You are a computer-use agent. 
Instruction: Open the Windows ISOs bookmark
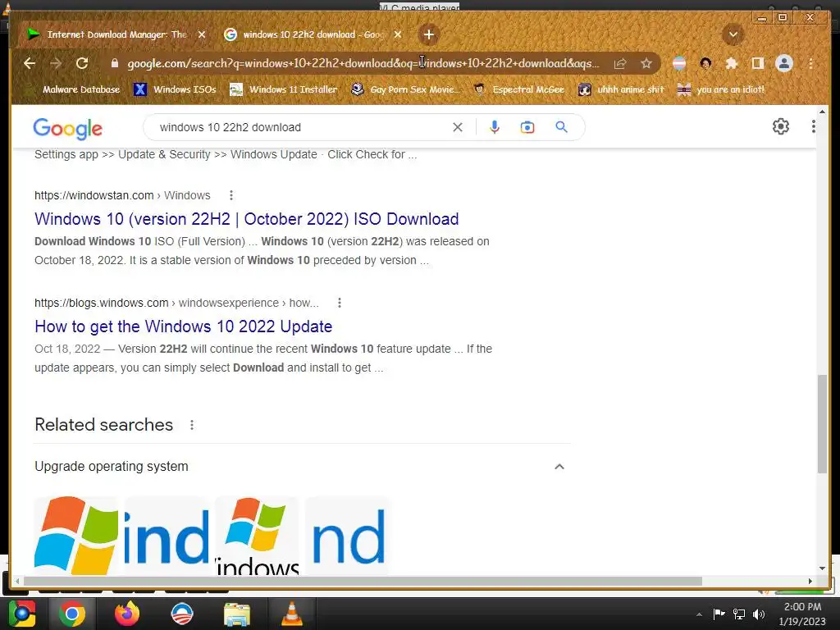point(176,89)
